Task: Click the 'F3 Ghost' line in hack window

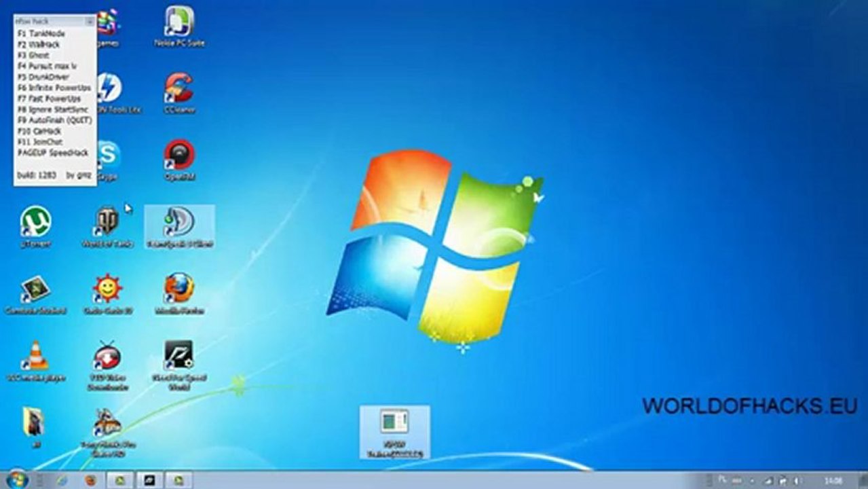Action: click(33, 55)
